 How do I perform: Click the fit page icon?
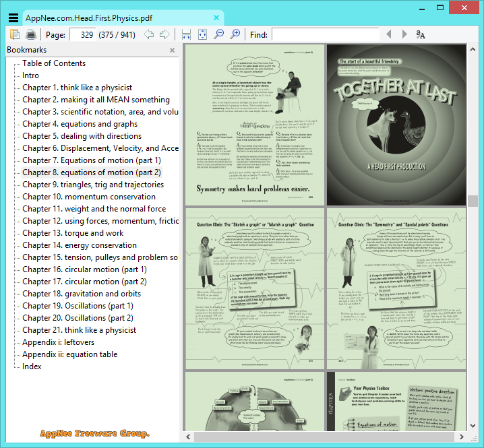click(x=202, y=34)
